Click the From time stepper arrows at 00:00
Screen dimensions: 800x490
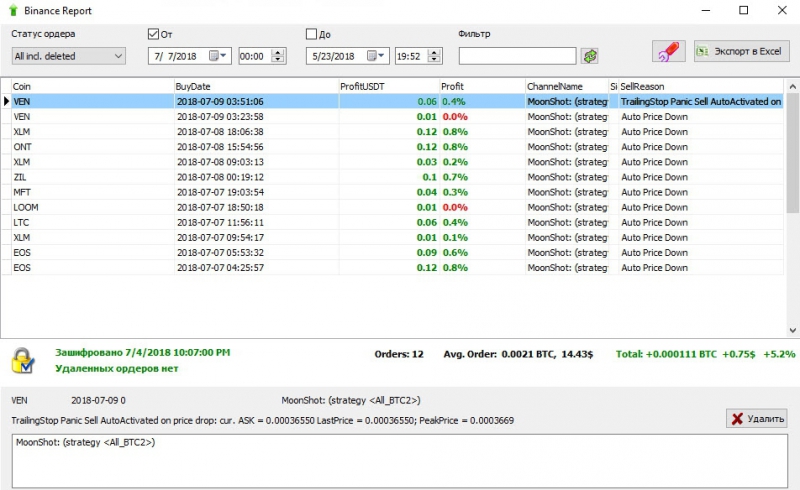coord(278,56)
